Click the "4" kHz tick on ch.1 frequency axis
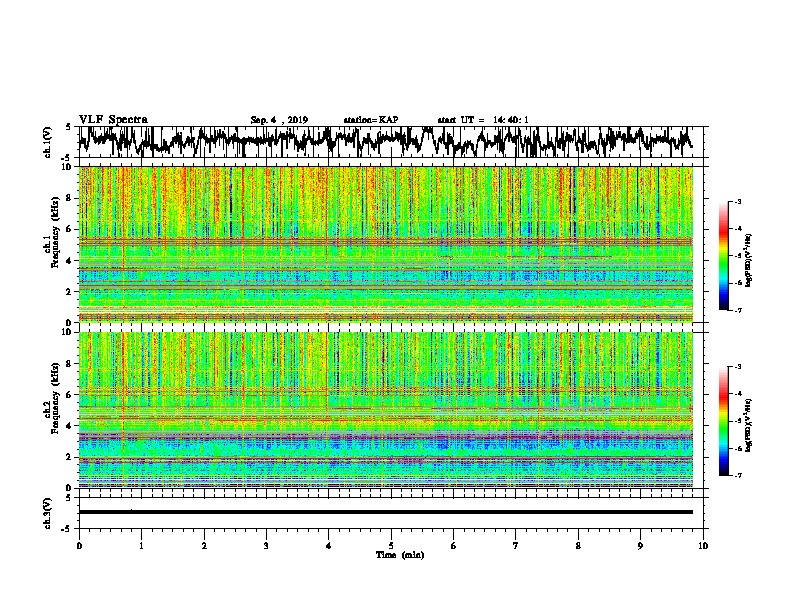 [70, 261]
